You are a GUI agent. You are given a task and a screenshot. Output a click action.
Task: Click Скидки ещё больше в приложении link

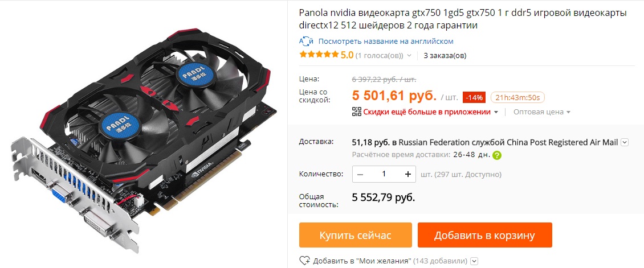coord(427,112)
